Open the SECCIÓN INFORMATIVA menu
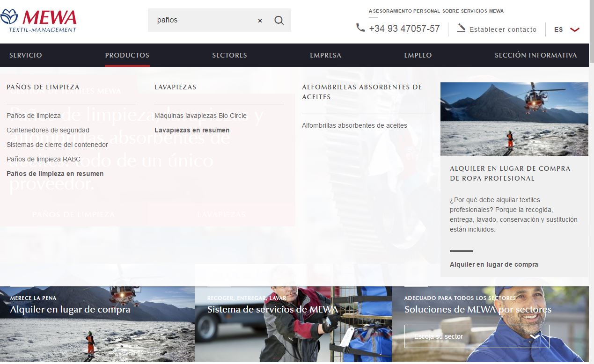This screenshot has width=594, height=364. (535, 55)
